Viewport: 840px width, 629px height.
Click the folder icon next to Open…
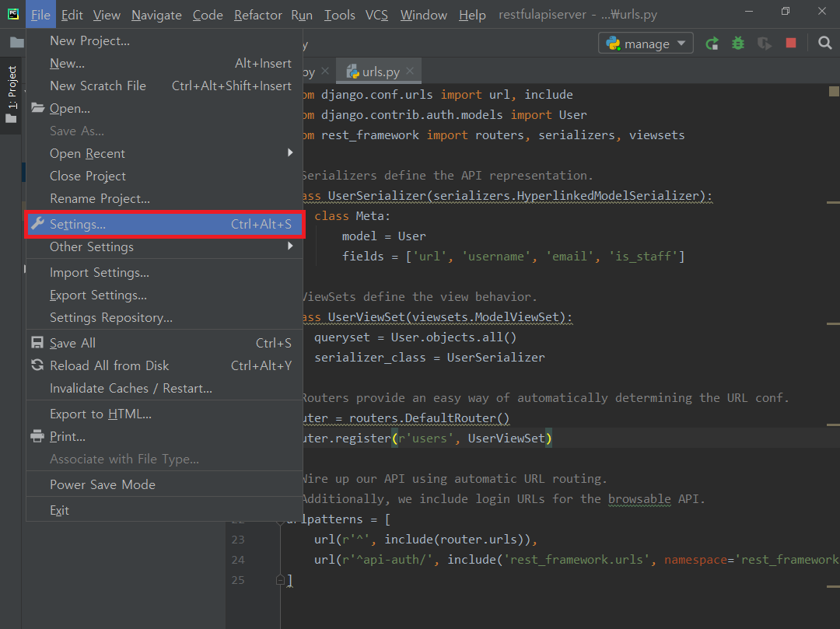coord(37,107)
